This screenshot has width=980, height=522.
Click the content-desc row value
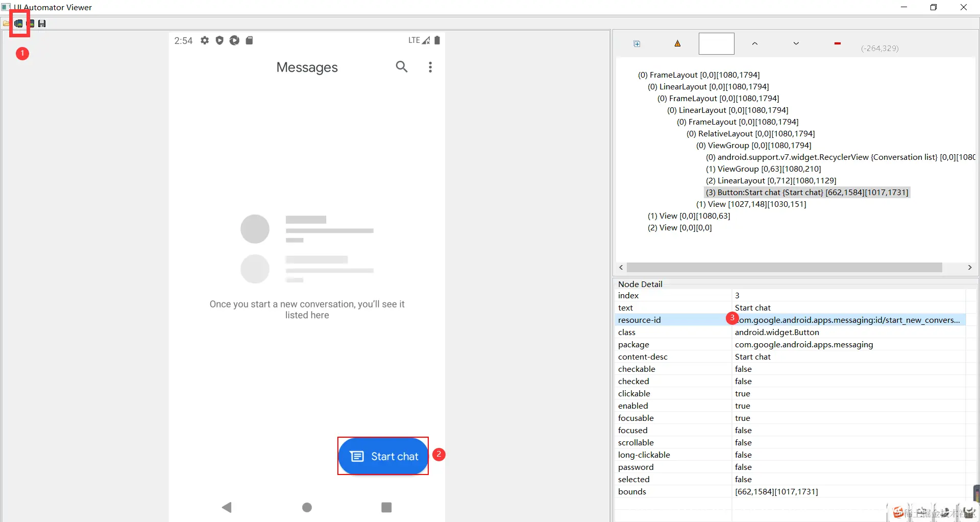click(753, 357)
